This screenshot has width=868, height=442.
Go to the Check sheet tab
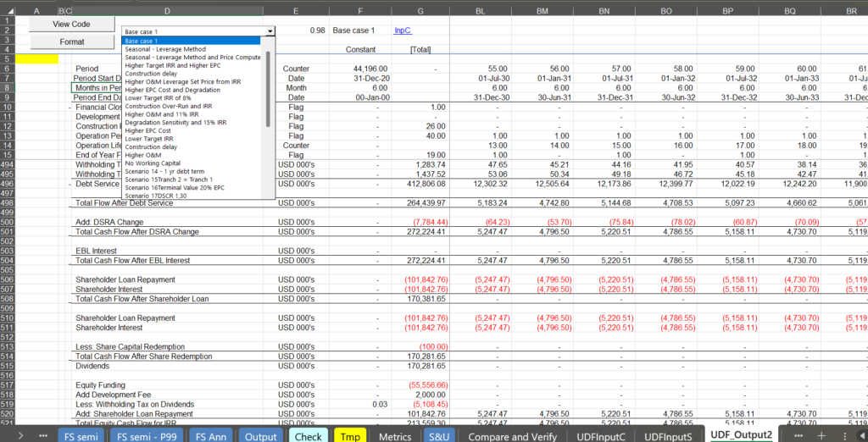pos(308,436)
